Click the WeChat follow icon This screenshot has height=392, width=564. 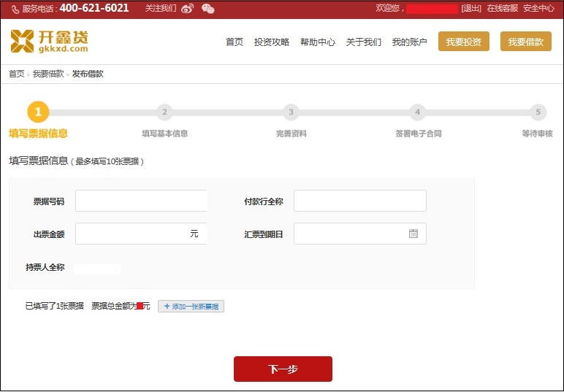point(208,9)
